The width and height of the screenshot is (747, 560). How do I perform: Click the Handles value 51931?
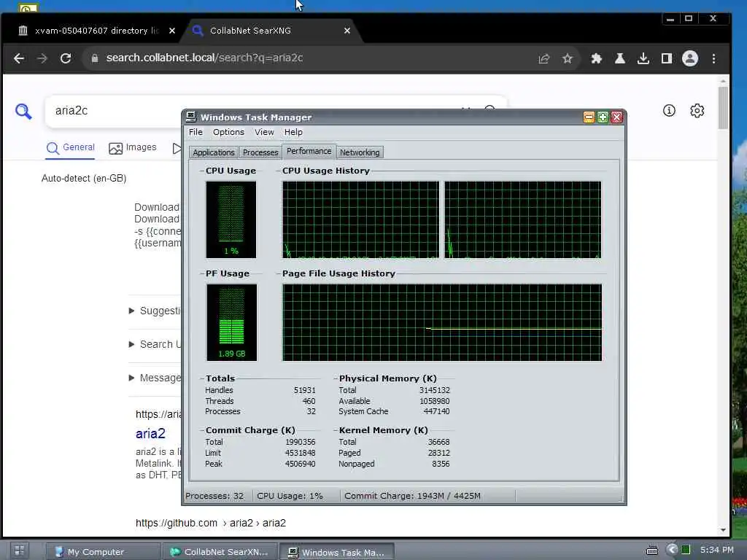[x=304, y=390]
